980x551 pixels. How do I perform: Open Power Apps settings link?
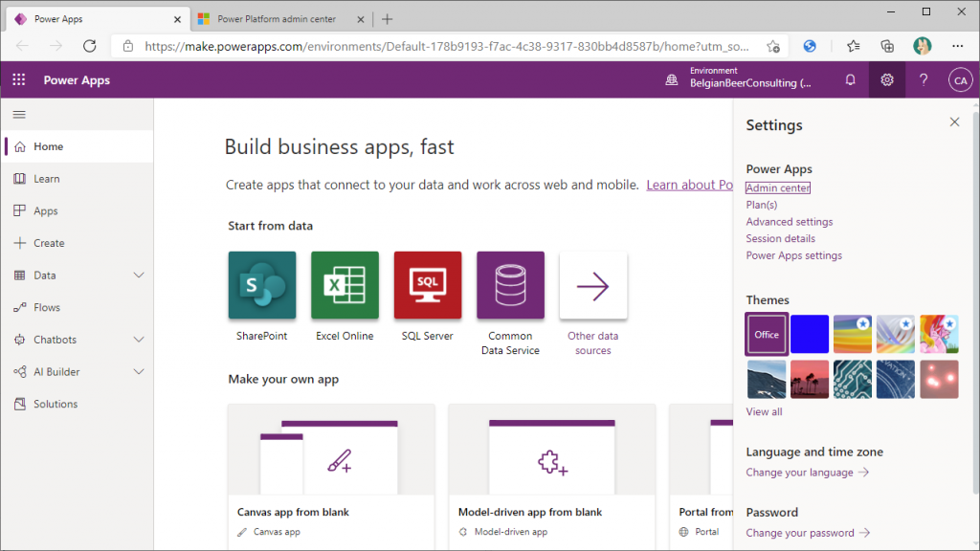(793, 254)
